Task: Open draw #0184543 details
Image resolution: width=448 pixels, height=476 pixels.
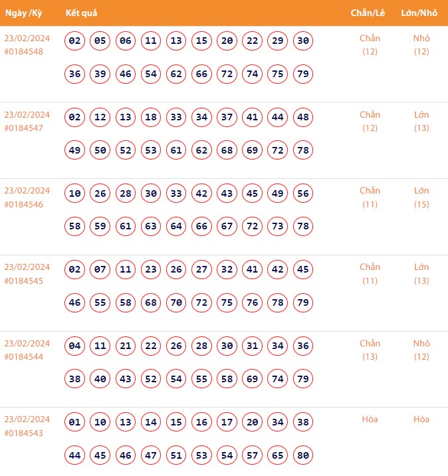Action: coord(24,433)
